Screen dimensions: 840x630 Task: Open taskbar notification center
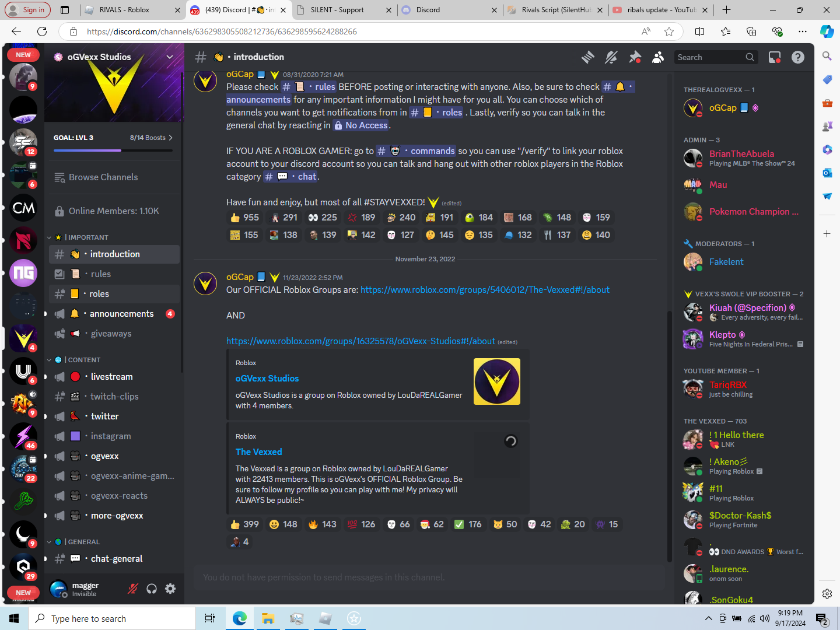[x=822, y=618]
